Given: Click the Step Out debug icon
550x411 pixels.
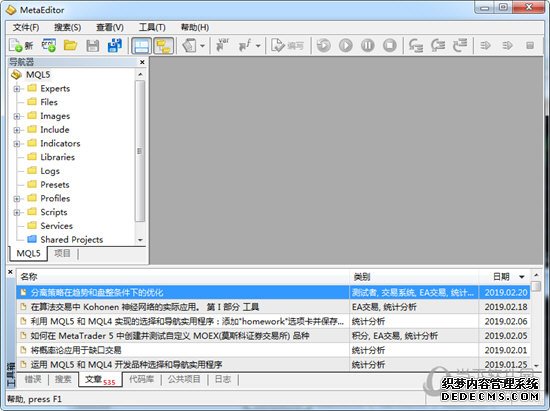Looking at the screenshot, I should tap(460, 46).
